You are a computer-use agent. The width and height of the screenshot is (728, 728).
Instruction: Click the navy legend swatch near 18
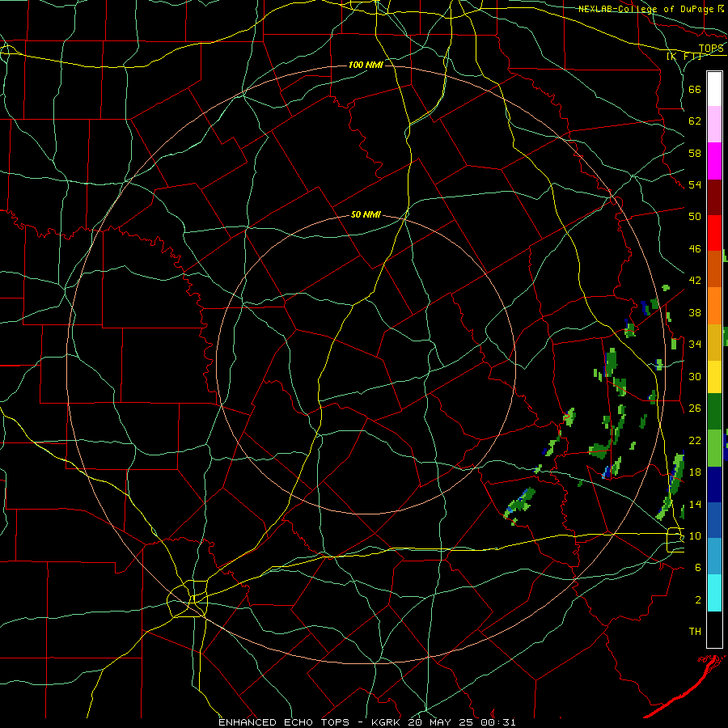714,485
